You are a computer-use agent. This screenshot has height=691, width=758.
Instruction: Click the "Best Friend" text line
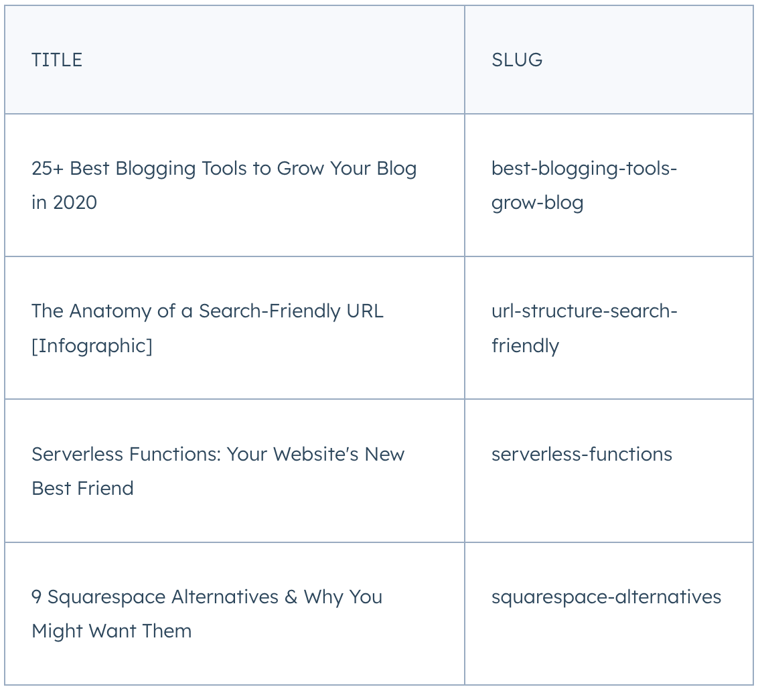82,488
